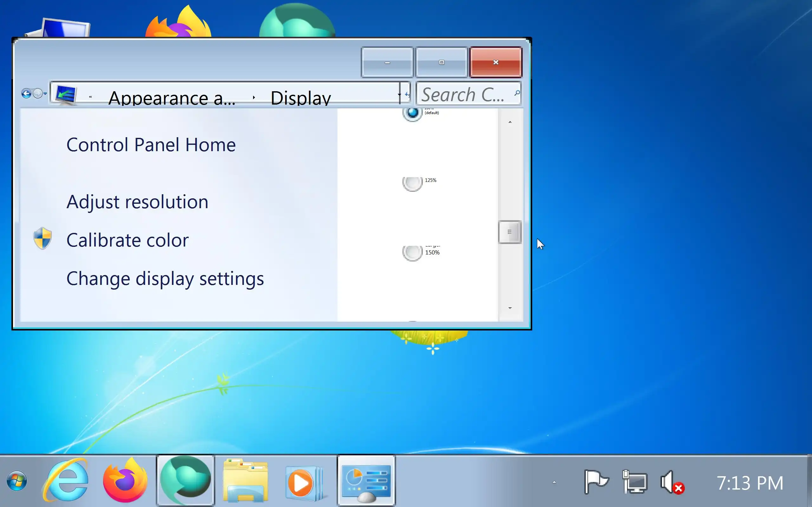Choose the Larger 150% radio option
Image resolution: width=812 pixels, height=507 pixels.
412,252
